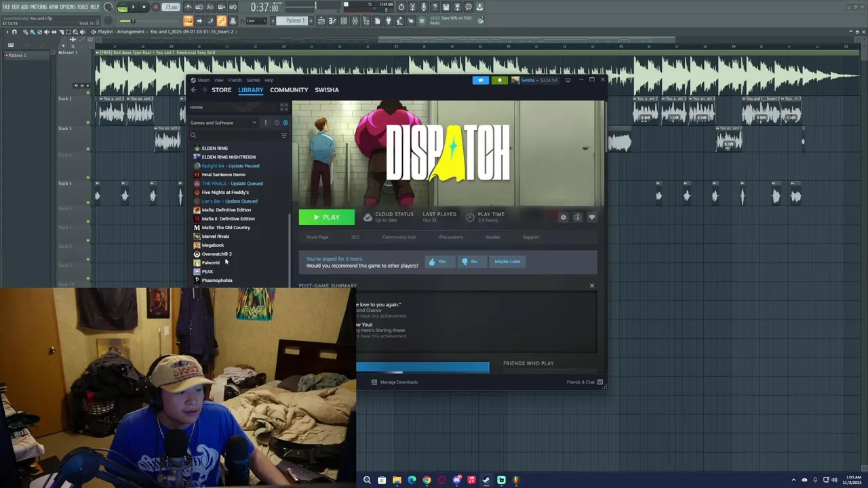Click the Windows taskbar clock
This screenshot has width=868, height=488.
852,480
